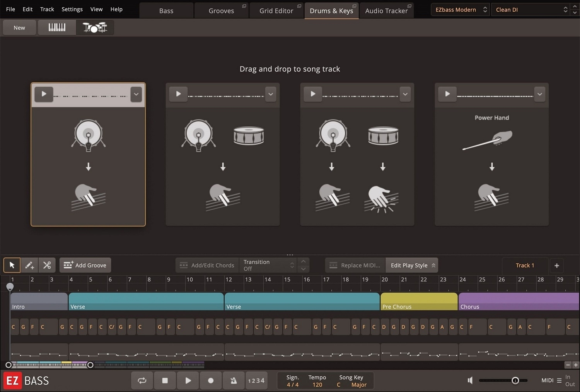Switch to the Bass tab

(x=166, y=11)
